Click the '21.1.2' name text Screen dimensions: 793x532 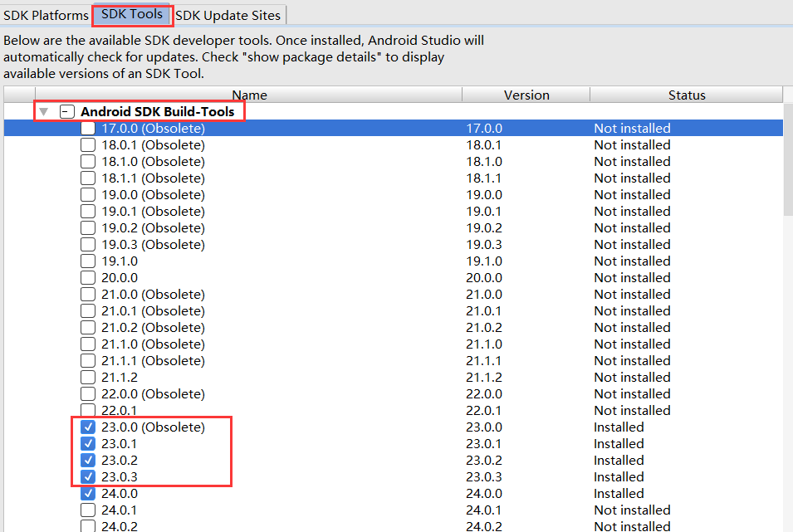(x=120, y=378)
